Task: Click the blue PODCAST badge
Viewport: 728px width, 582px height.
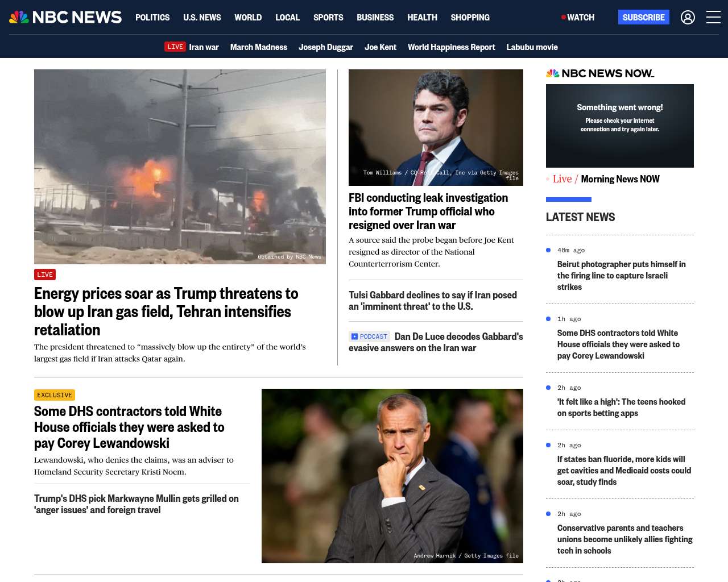Action: (x=369, y=336)
